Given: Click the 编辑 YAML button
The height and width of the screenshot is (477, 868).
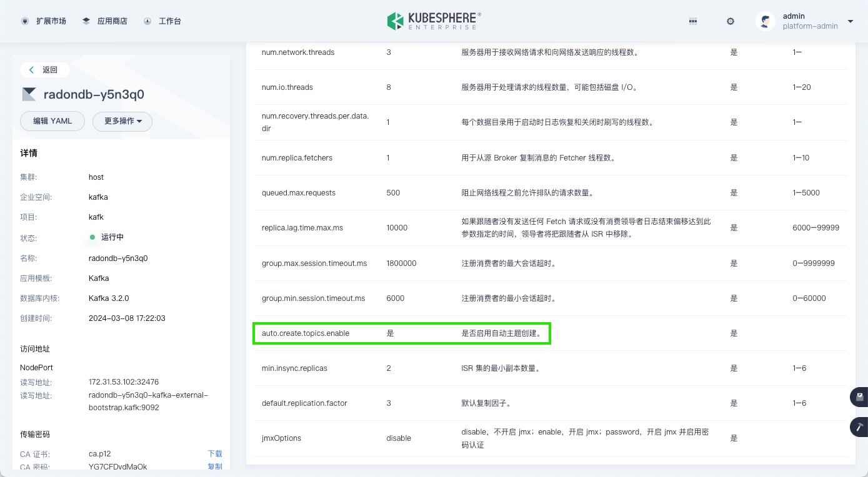Looking at the screenshot, I should click(52, 121).
